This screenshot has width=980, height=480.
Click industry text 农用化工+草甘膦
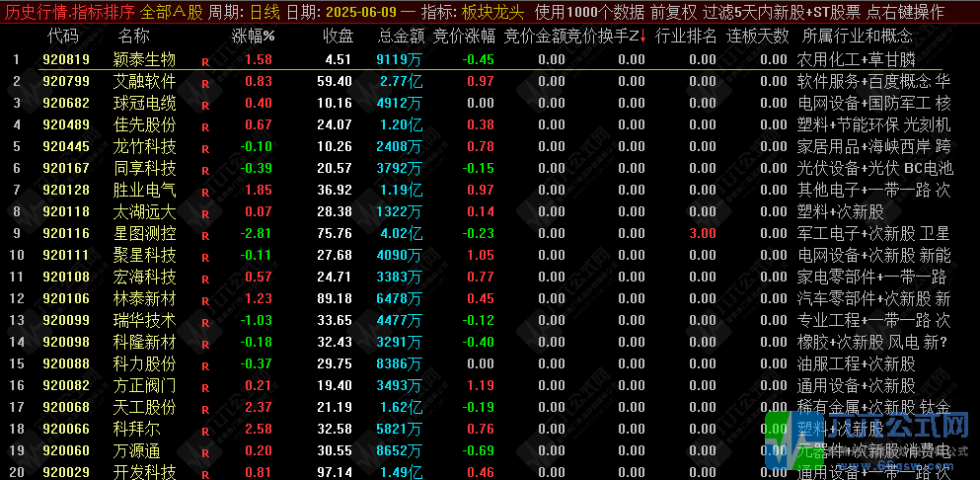tap(857, 60)
